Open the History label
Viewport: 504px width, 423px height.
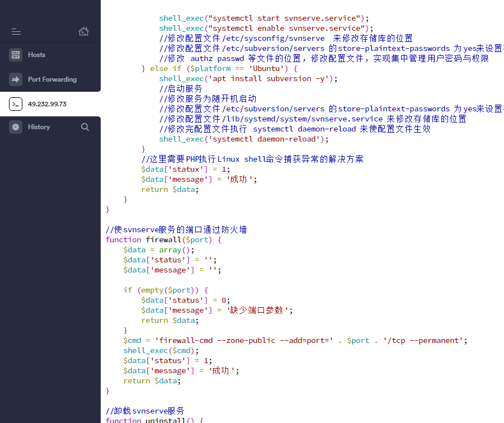(39, 127)
